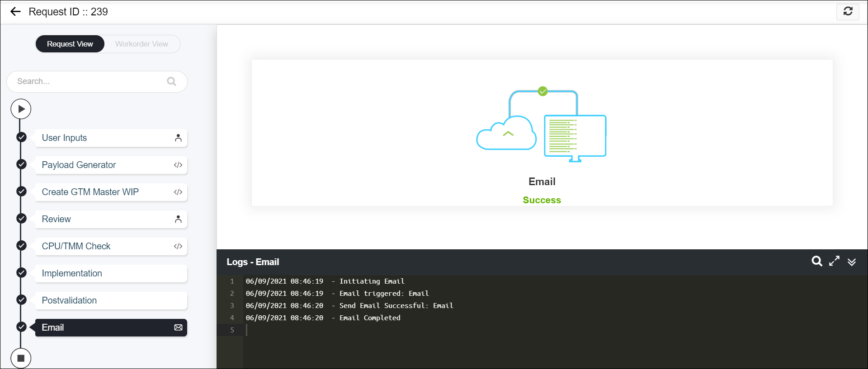Click the completed checkmark beside Create GTM Master WIP
This screenshot has height=369, width=868.
(21, 191)
